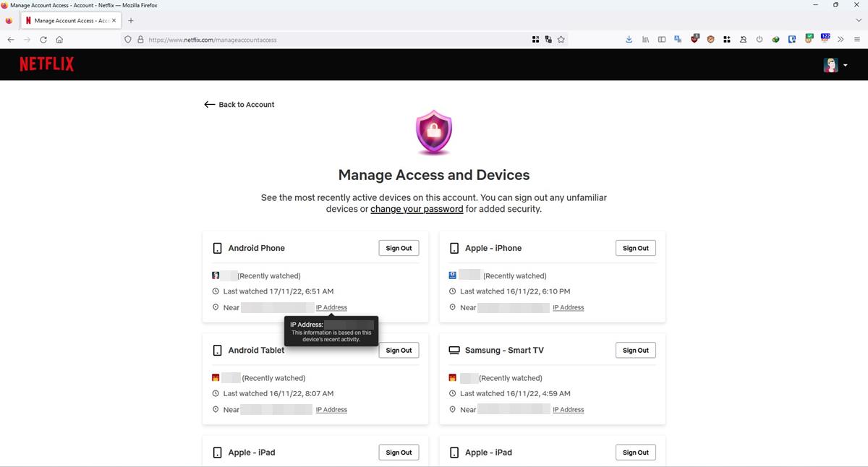Expand the profile dropdown arrow
This screenshot has height=467, width=868.
coord(845,64)
